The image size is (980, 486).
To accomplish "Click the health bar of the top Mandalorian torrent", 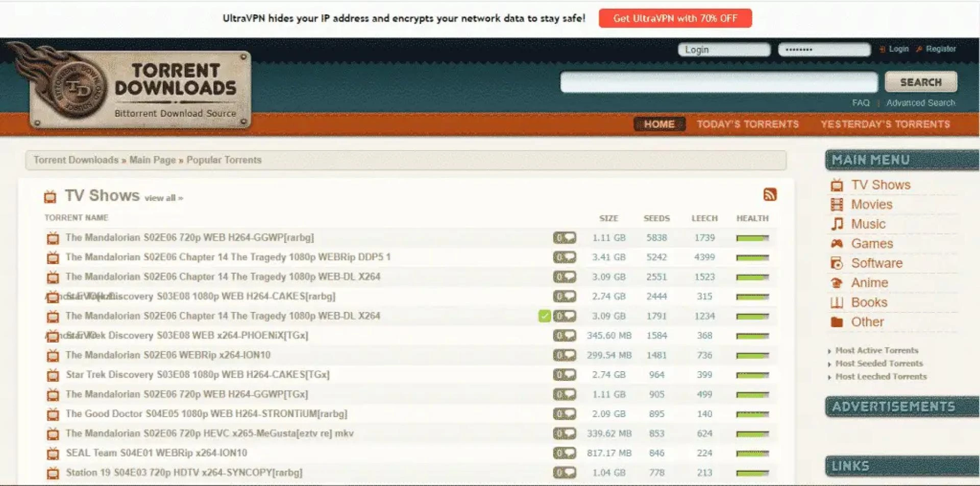I will 752,237.
